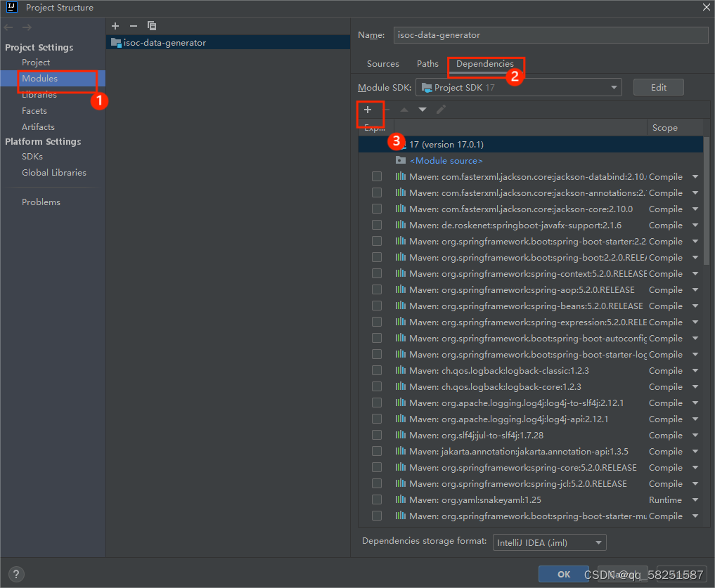Edit selected dependency with pencil icon
715x588 pixels.
(x=441, y=110)
